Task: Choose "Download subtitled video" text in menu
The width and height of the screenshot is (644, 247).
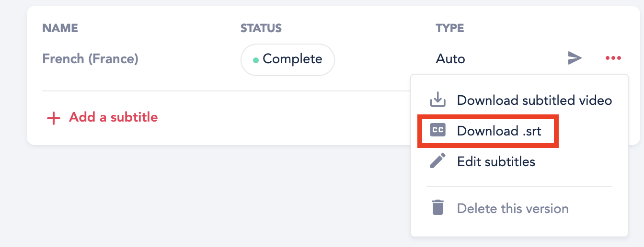Action: click(x=534, y=101)
